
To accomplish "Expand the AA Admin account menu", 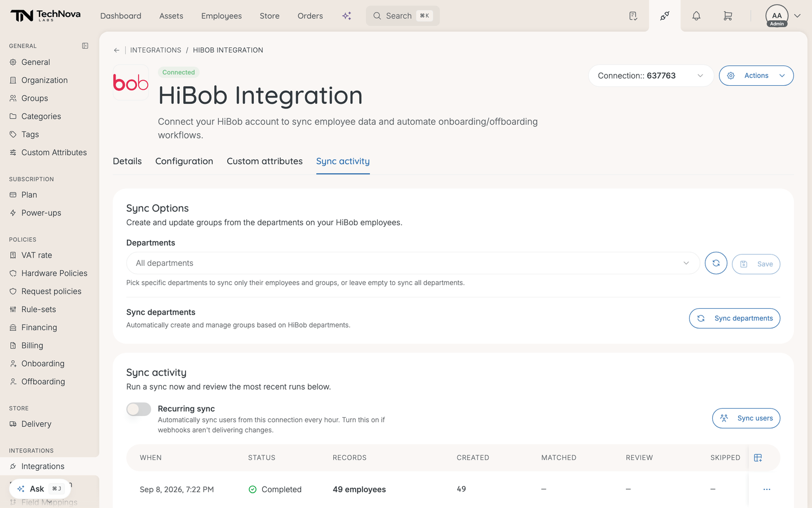I will click(x=783, y=16).
